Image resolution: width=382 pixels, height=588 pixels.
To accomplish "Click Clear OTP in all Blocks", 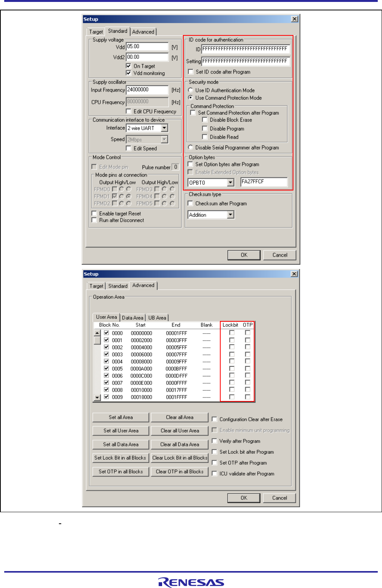I will tap(180, 472).
